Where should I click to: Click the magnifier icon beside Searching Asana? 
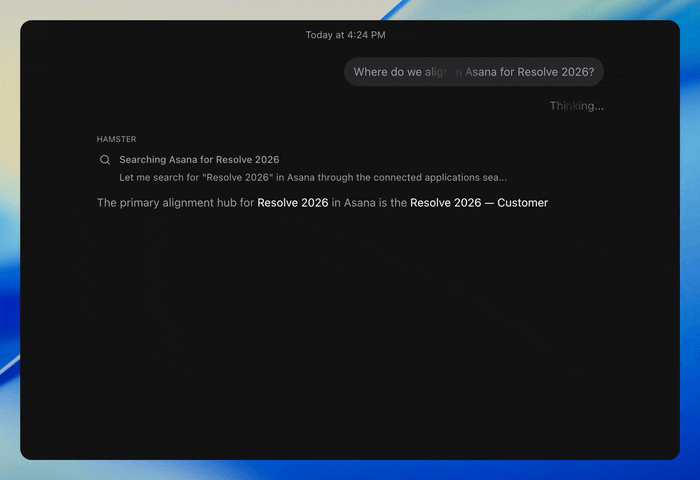[105, 160]
